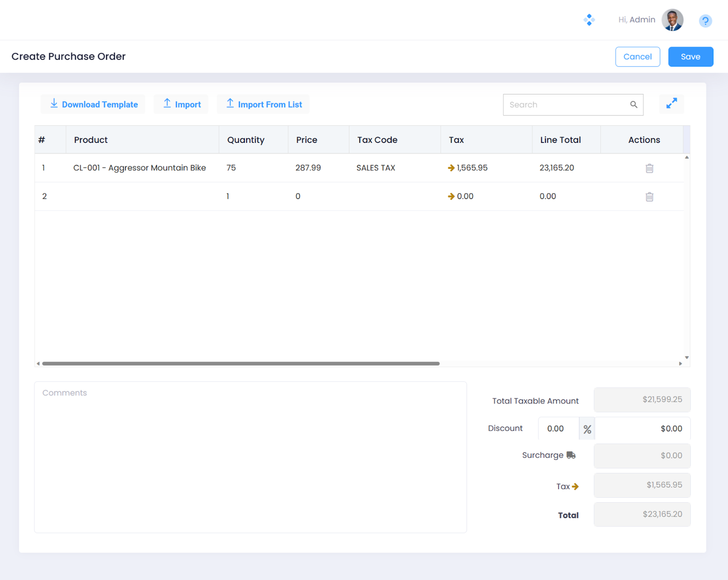Save the purchase order
Viewport: 728px width, 580px height.
tap(690, 57)
